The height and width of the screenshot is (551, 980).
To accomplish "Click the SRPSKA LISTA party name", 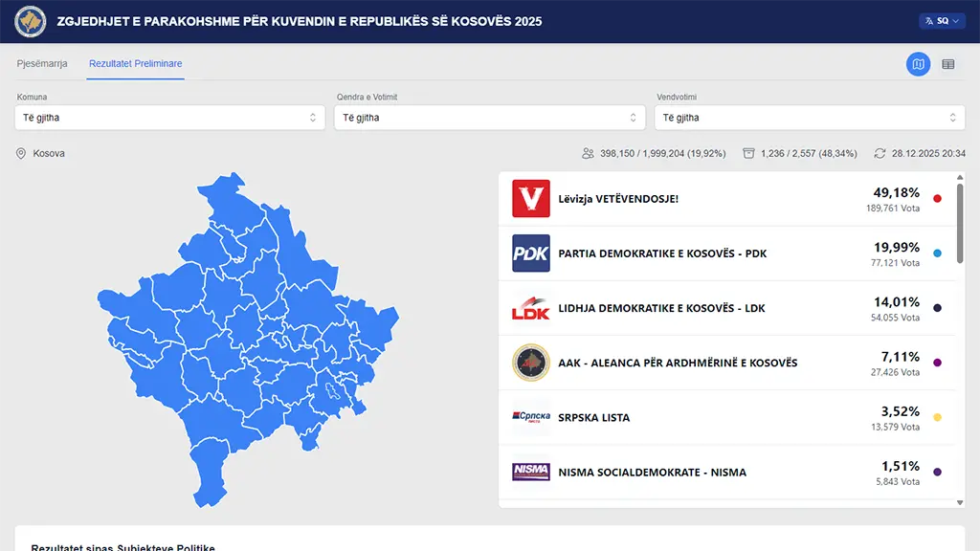I will (x=594, y=417).
